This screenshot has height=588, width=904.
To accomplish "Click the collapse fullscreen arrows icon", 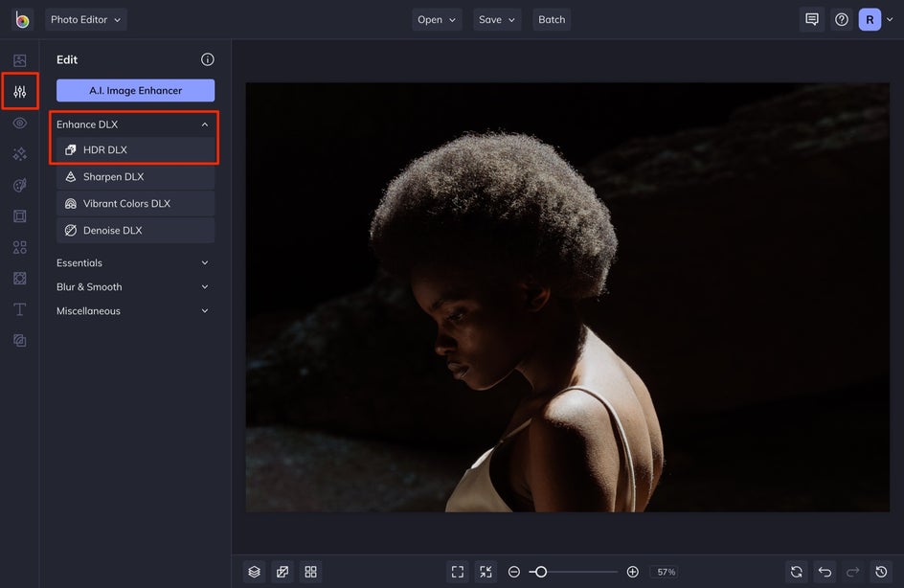I will 486,572.
